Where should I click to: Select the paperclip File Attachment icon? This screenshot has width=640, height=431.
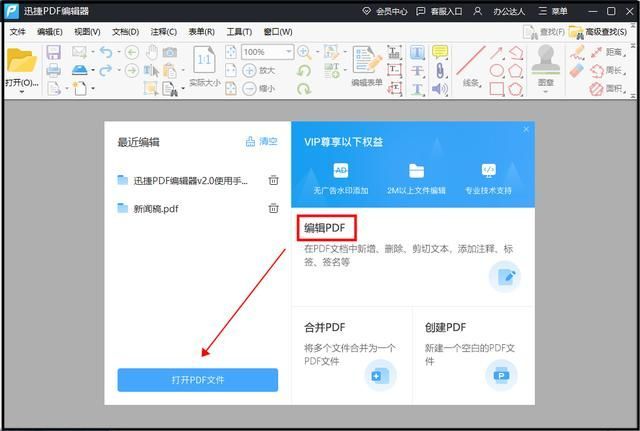pyautogui.click(x=440, y=71)
